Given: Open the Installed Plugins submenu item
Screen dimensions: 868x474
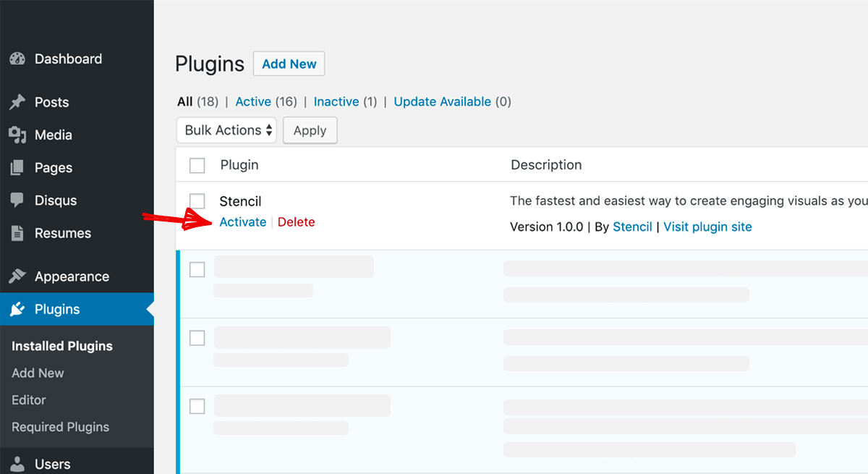Looking at the screenshot, I should point(62,346).
